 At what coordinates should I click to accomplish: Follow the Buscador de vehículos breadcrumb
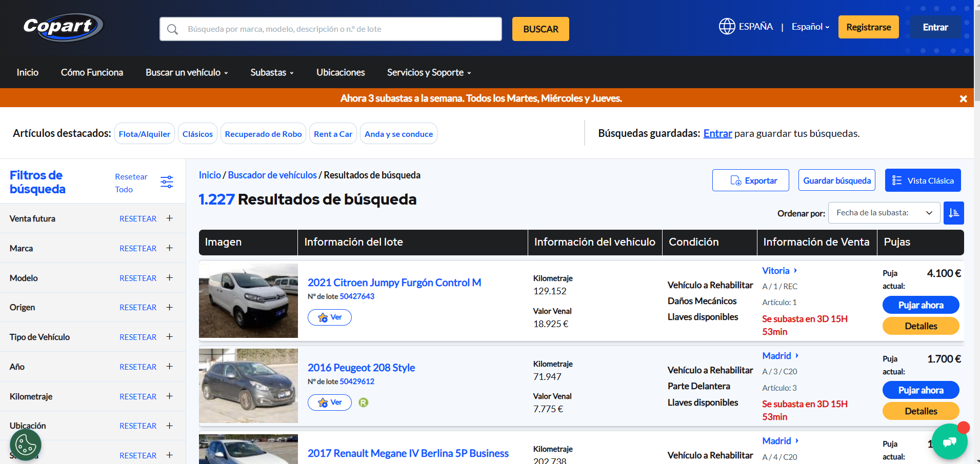point(272,175)
